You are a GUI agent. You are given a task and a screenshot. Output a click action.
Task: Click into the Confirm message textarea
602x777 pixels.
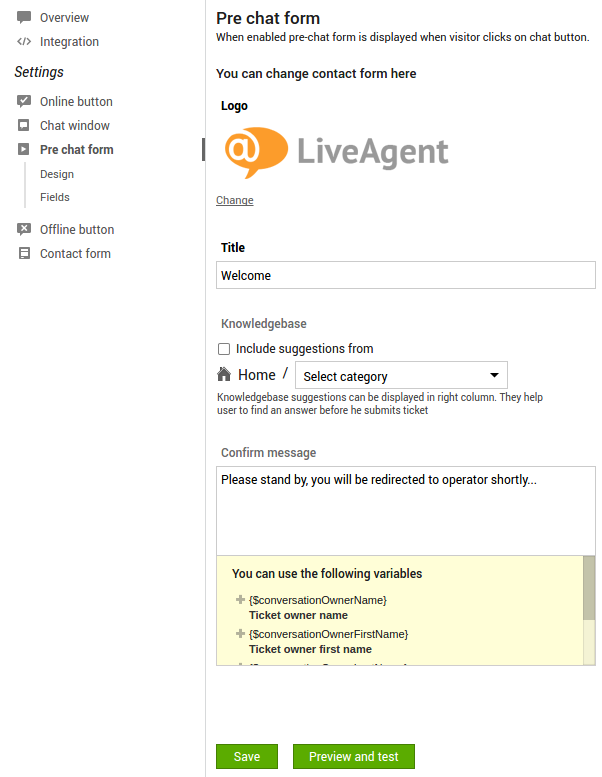coord(406,510)
